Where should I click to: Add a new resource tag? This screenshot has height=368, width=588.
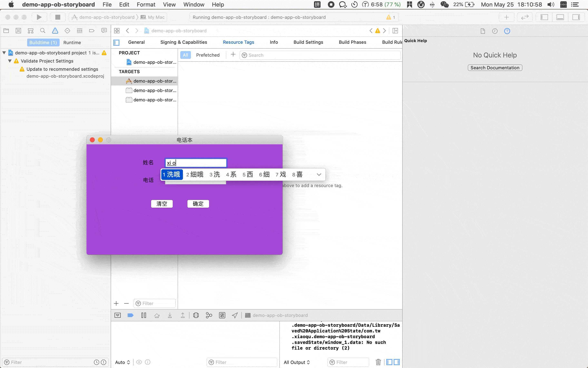point(233,55)
